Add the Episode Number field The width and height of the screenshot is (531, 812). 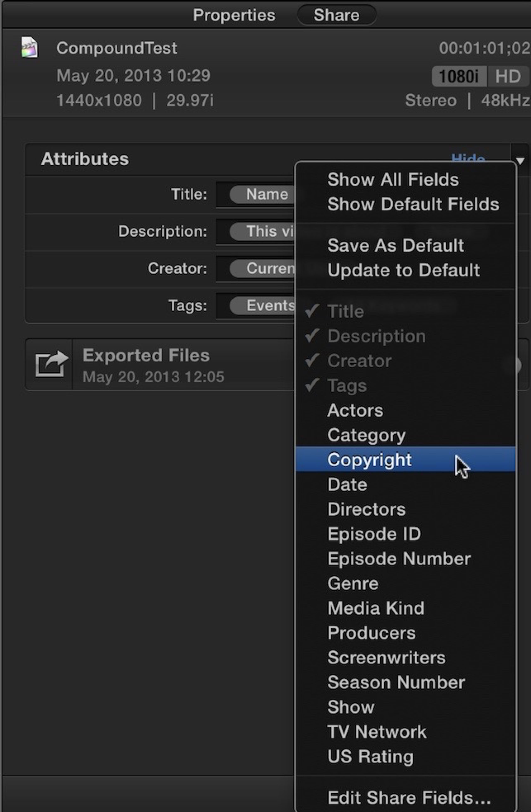pyautogui.click(x=399, y=559)
